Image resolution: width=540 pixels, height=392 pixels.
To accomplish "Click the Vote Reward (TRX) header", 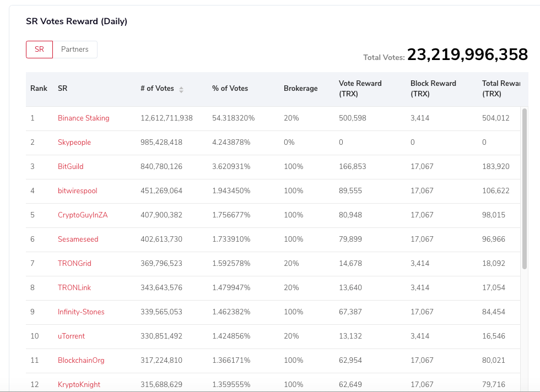I will click(360, 89).
